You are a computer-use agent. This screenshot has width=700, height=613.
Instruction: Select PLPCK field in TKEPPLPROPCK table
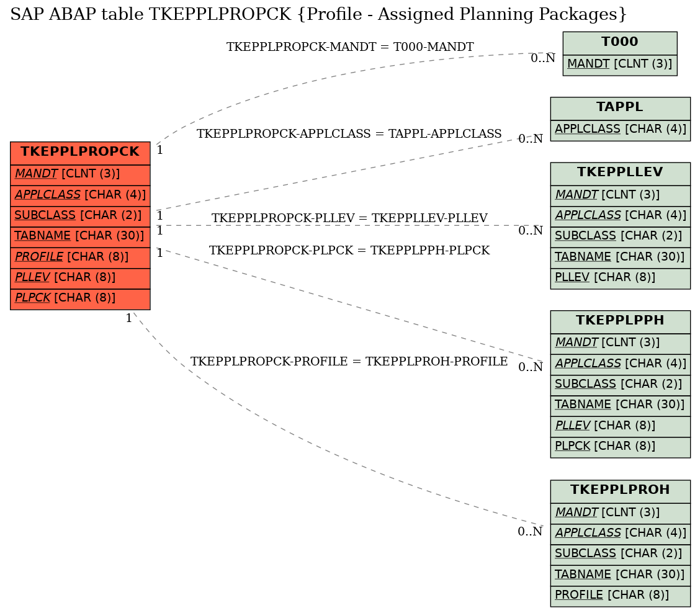click(x=80, y=299)
